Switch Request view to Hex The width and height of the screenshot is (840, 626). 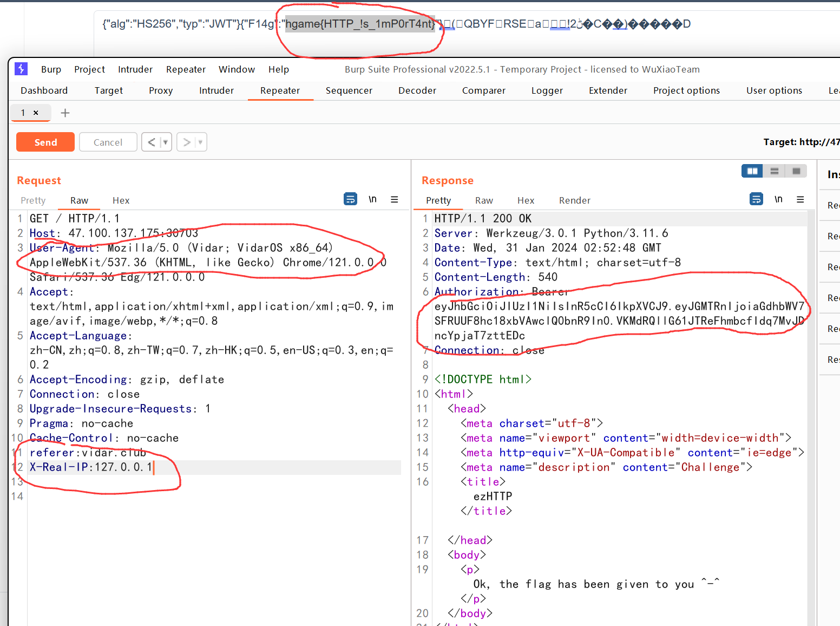[121, 200]
